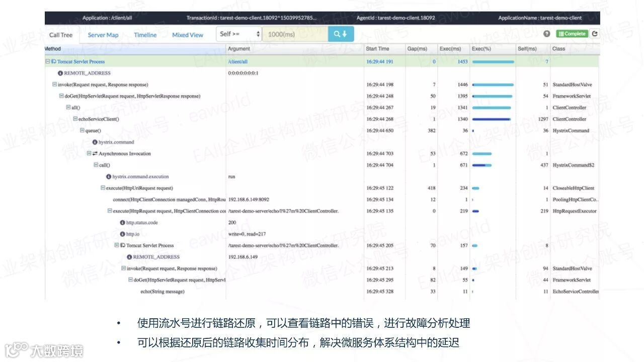Collapse the execute(HttpUriRequest request) node

coord(103,188)
